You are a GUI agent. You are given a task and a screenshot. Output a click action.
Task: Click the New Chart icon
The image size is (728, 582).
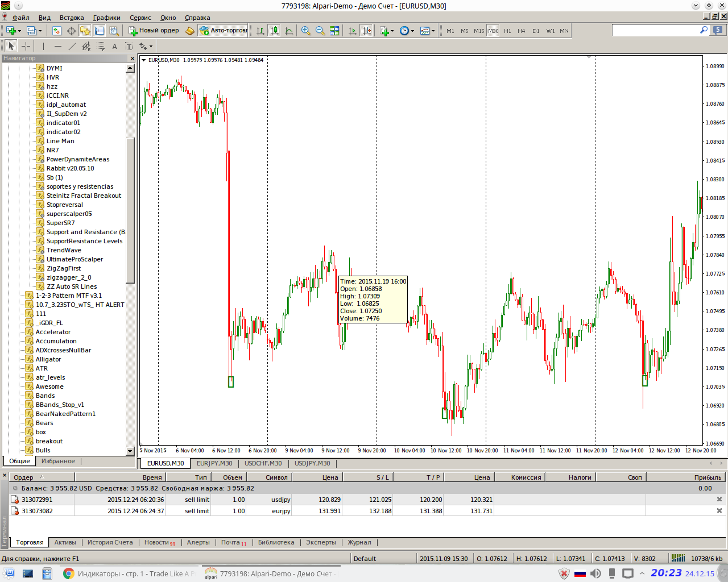point(11,31)
